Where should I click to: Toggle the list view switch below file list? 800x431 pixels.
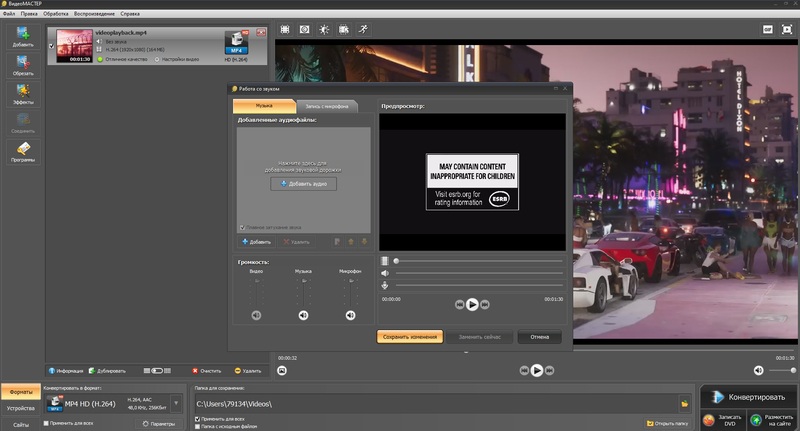(157, 371)
